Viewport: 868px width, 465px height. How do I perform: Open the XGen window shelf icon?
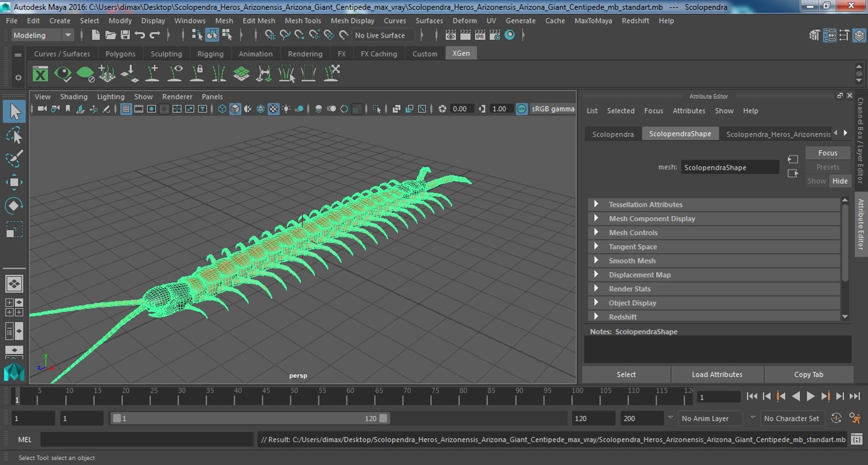40,73
